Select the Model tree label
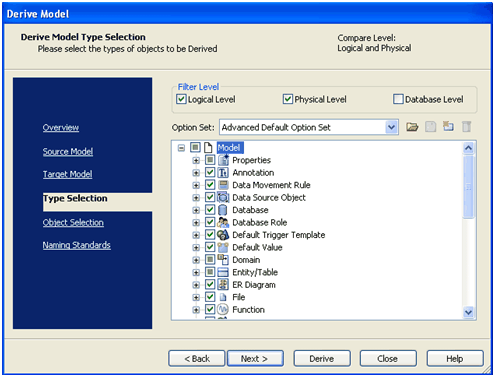Screen dimensions: 495x377 click(229, 147)
